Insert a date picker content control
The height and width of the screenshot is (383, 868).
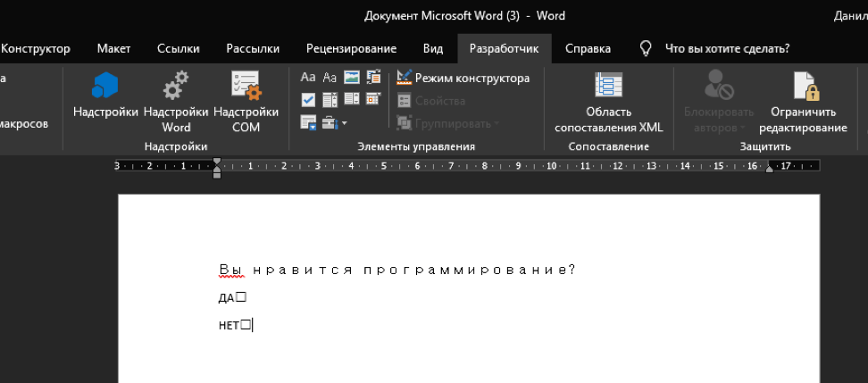[x=373, y=99]
